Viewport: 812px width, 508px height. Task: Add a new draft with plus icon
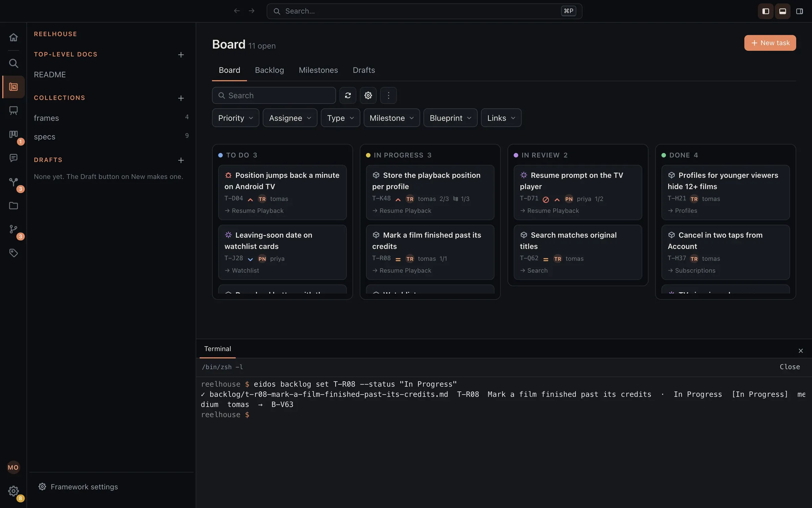pyautogui.click(x=181, y=160)
